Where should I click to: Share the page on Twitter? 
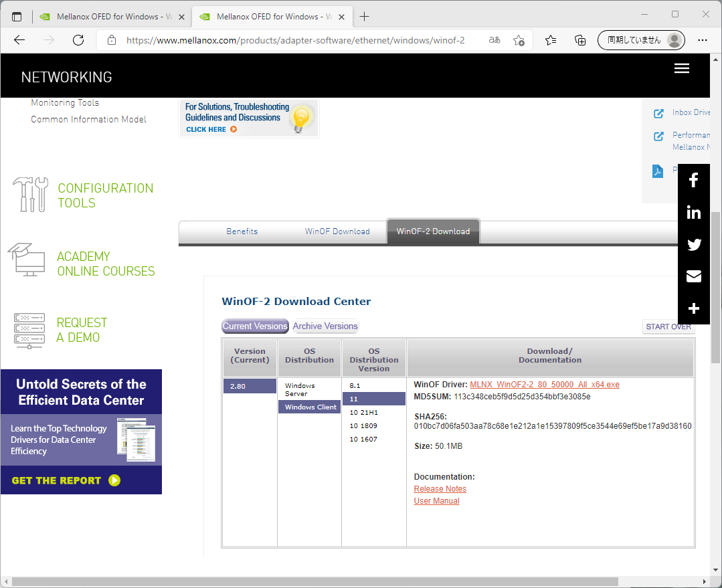point(694,244)
